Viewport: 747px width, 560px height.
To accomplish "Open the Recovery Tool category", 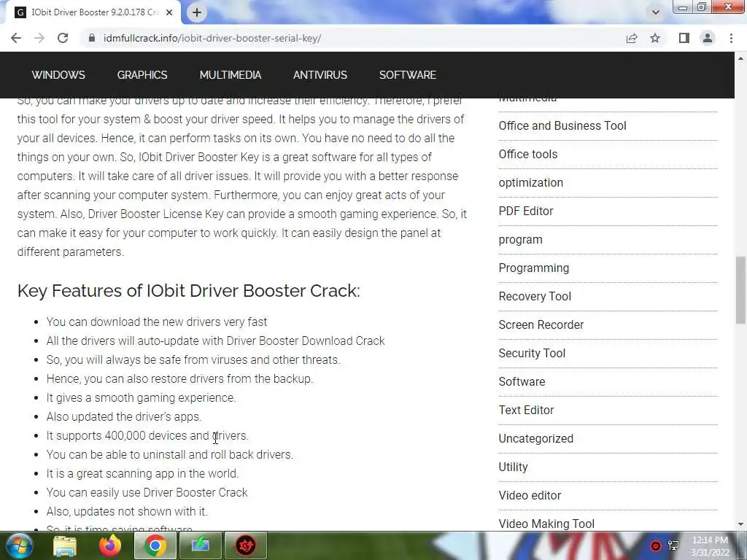I will [x=535, y=296].
